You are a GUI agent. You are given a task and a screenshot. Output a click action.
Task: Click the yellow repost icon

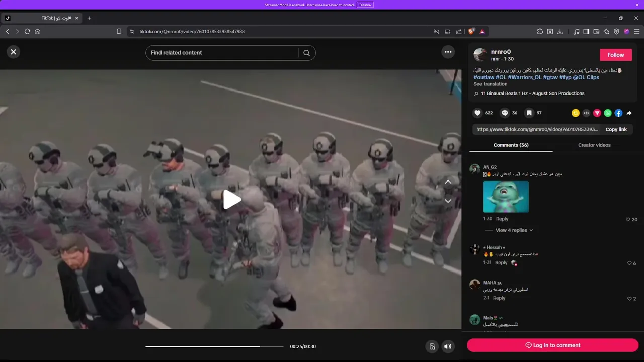pos(576,113)
